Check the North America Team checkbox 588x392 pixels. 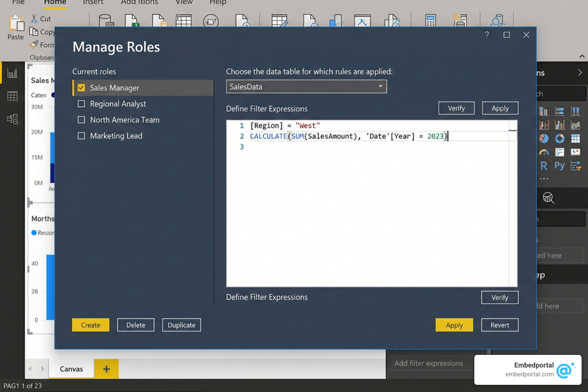click(81, 120)
